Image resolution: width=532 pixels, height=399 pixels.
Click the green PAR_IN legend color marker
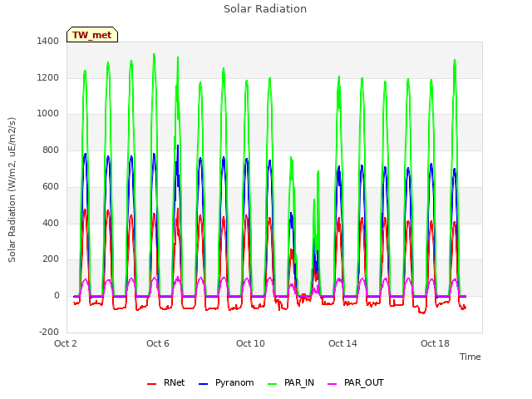tap(272, 384)
